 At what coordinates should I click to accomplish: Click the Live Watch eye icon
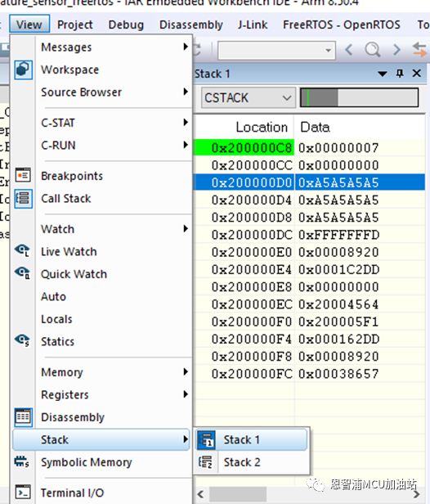click(22, 250)
